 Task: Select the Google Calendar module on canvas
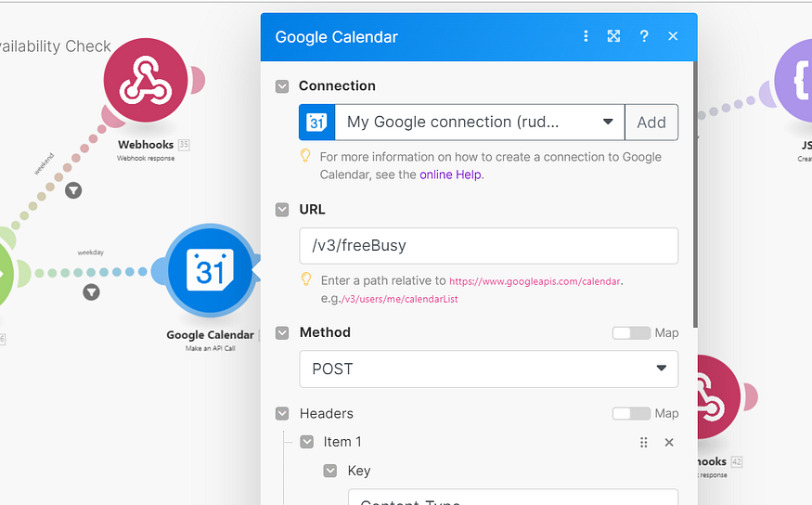(211, 269)
